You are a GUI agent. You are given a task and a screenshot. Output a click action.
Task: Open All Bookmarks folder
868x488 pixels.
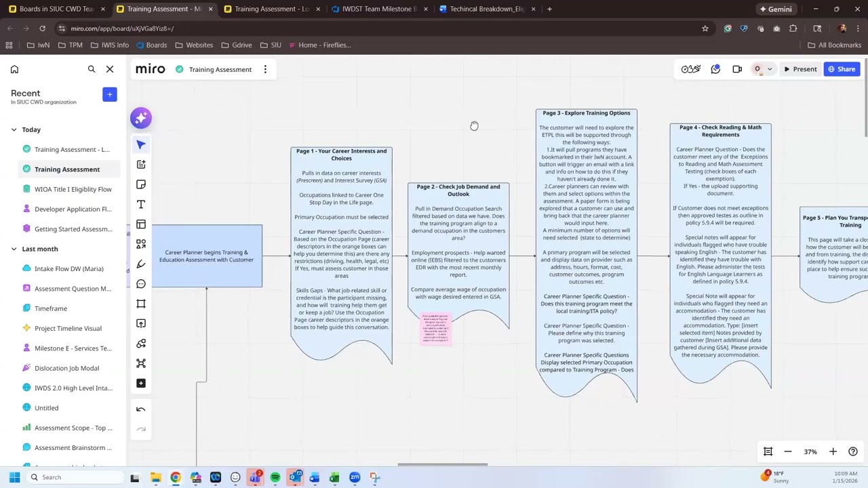[x=834, y=45]
